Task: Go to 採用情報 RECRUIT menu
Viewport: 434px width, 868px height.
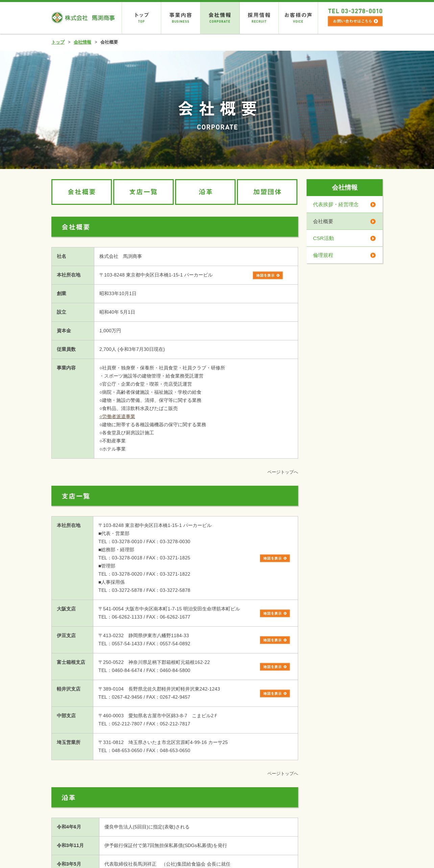Action: pos(259,18)
